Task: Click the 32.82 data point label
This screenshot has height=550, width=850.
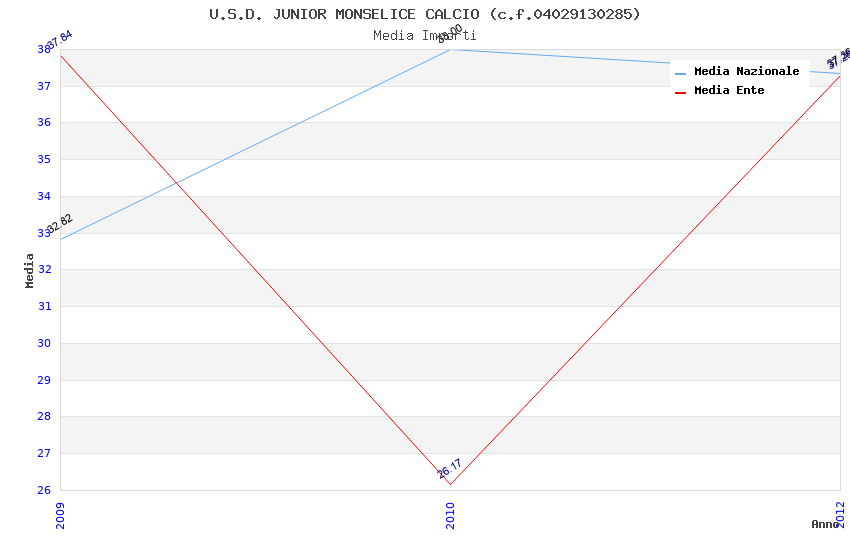Action: point(59,224)
